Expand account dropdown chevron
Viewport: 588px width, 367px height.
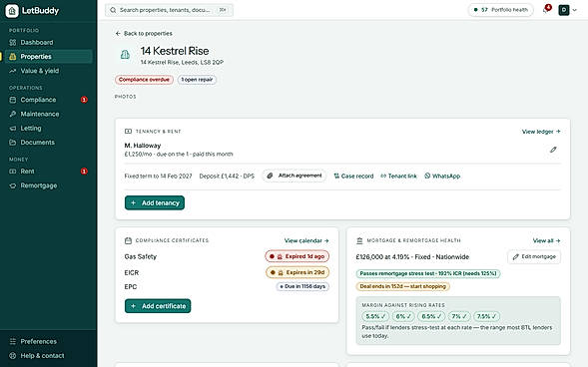pos(574,10)
